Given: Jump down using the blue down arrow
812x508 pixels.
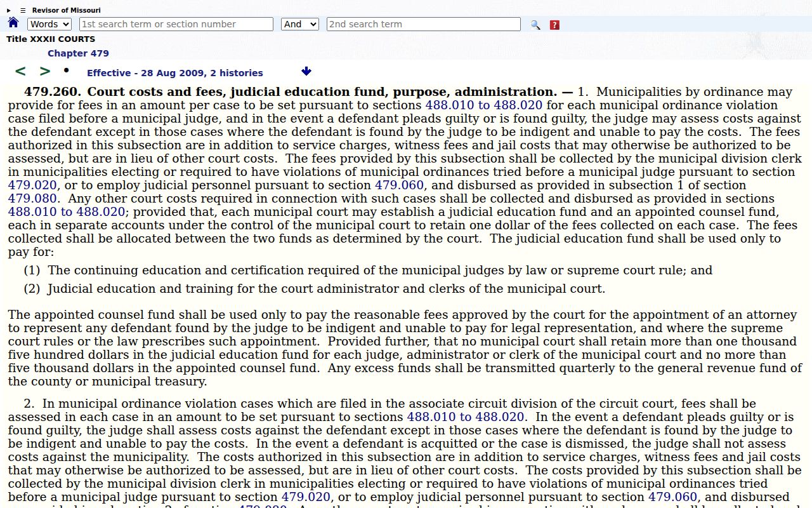Looking at the screenshot, I should [x=306, y=71].
